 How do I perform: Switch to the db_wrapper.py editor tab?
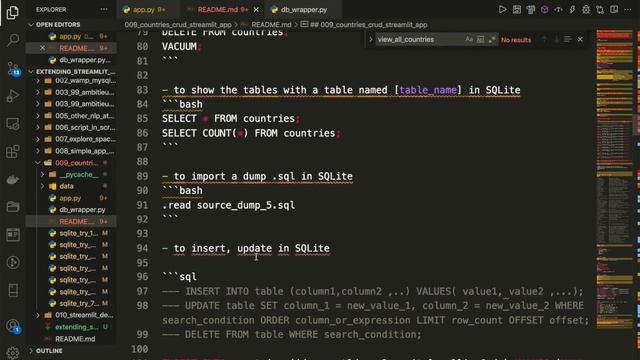304,9
